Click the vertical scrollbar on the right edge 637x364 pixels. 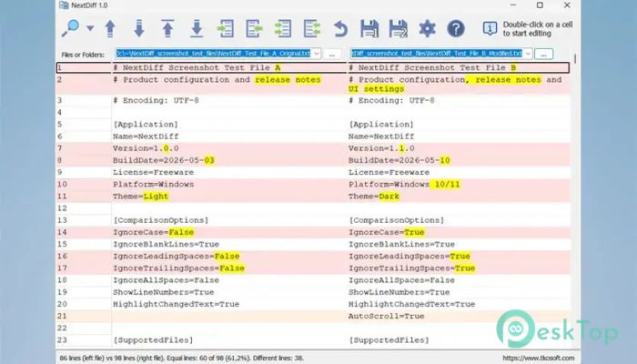coord(575,59)
